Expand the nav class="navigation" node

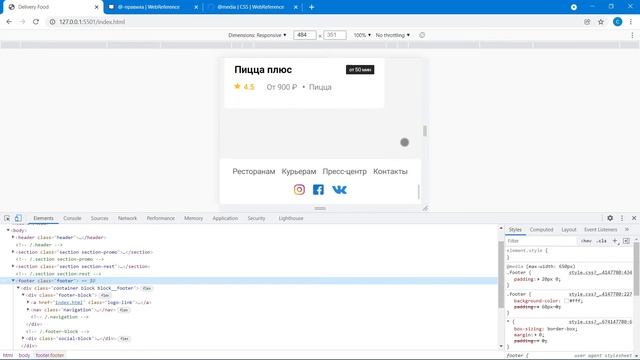pos(28,309)
